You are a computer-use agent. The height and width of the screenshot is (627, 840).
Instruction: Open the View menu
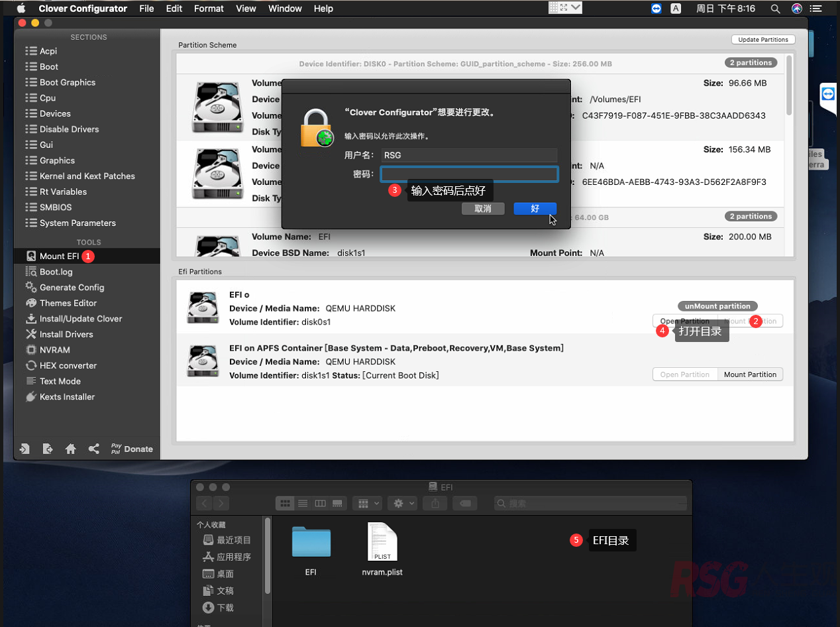tap(246, 9)
